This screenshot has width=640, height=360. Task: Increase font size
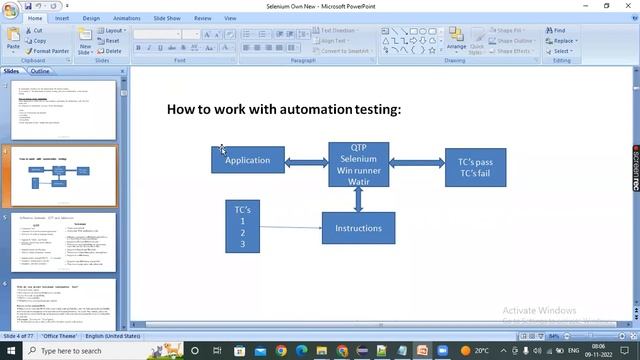point(207,35)
